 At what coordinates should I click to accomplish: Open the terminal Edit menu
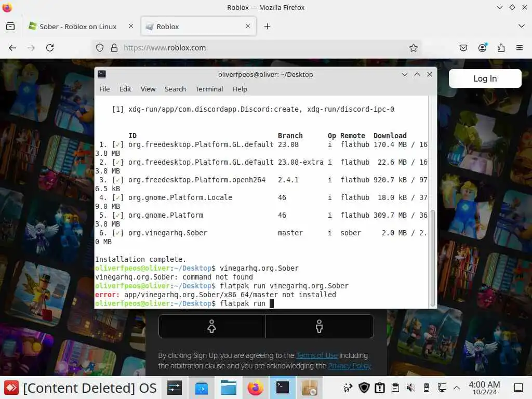pos(125,89)
